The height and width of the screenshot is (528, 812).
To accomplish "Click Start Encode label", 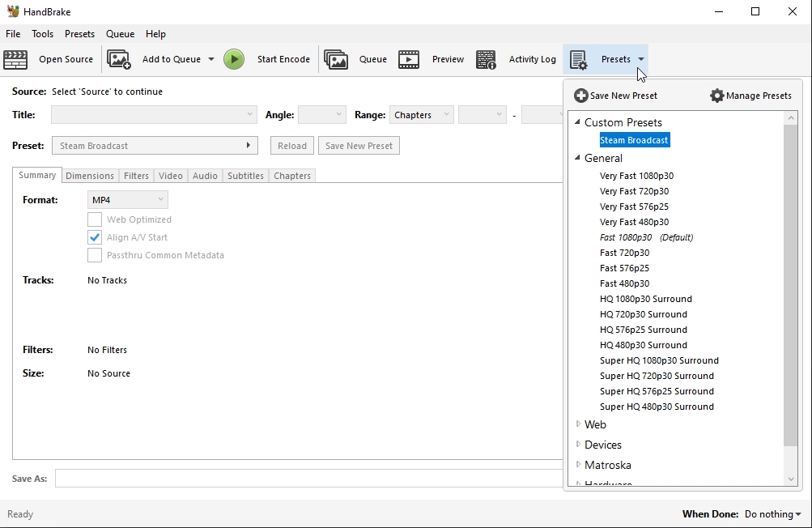I will pos(283,59).
